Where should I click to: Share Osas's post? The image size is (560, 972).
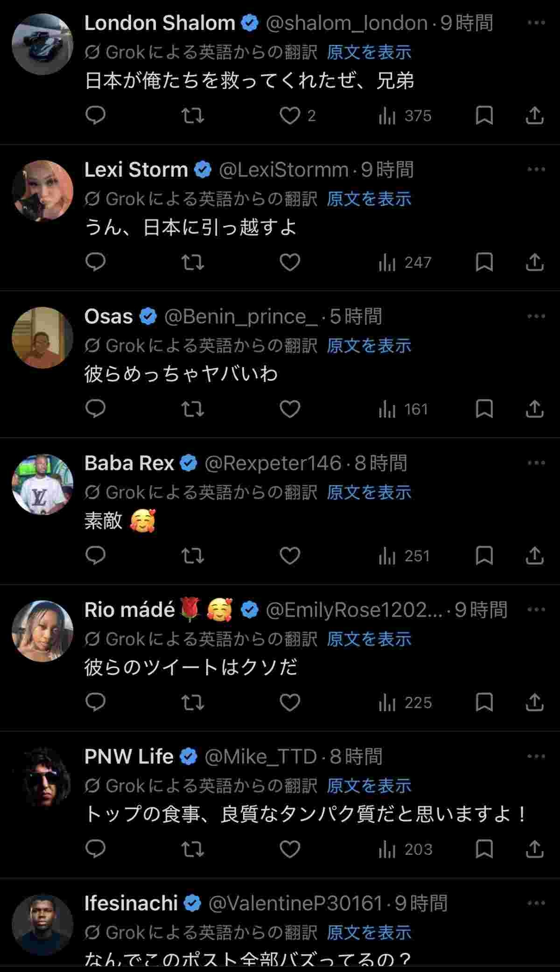534,409
